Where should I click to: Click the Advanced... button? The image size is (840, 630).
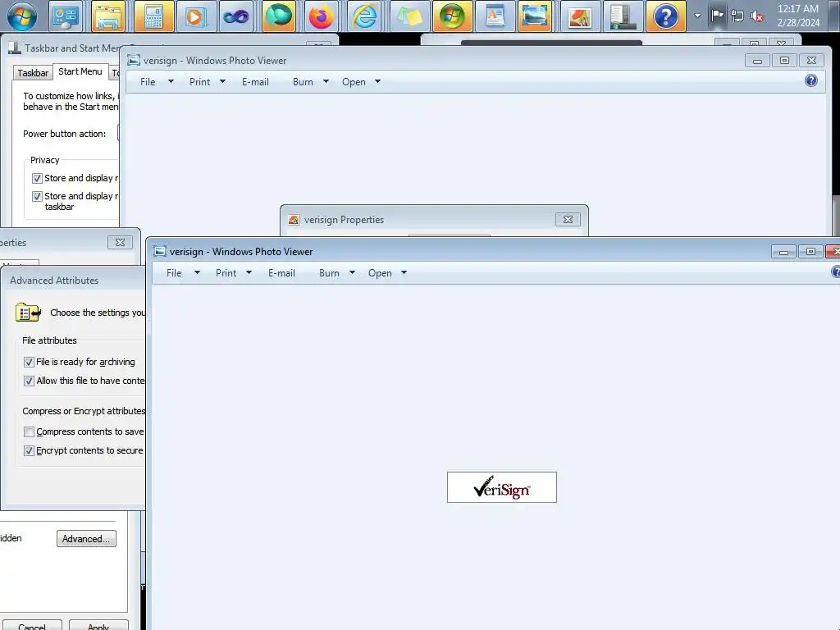pos(86,539)
